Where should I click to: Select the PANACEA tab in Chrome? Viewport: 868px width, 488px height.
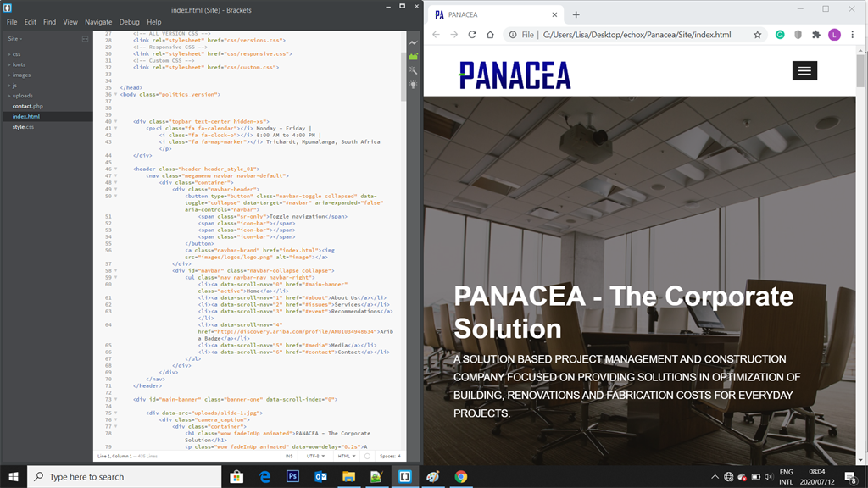(497, 15)
